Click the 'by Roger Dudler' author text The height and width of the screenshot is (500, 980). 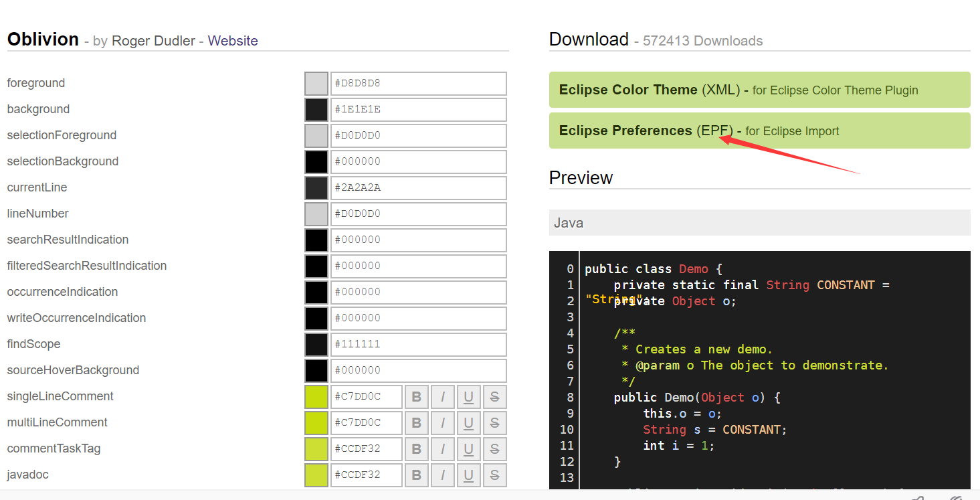point(144,41)
